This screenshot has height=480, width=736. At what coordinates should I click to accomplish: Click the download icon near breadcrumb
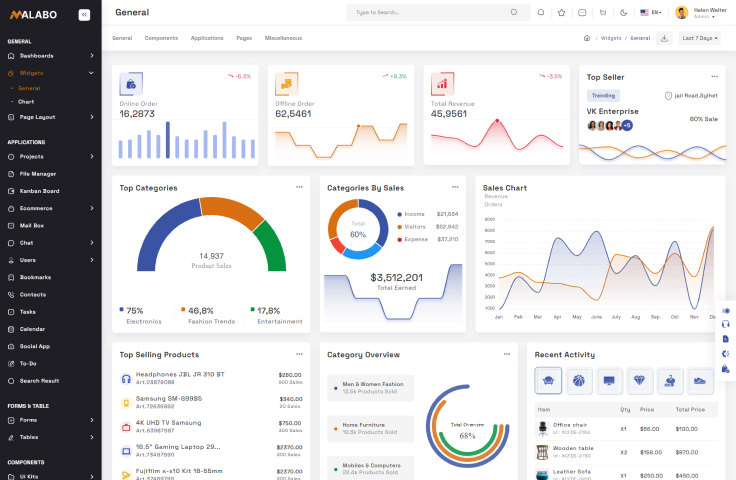coord(664,38)
